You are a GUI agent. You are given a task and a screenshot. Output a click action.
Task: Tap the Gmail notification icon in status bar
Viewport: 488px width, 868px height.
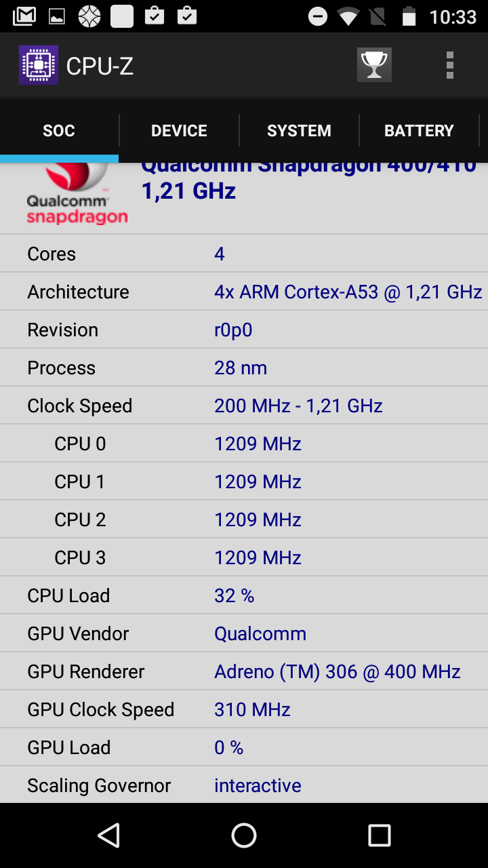24,16
